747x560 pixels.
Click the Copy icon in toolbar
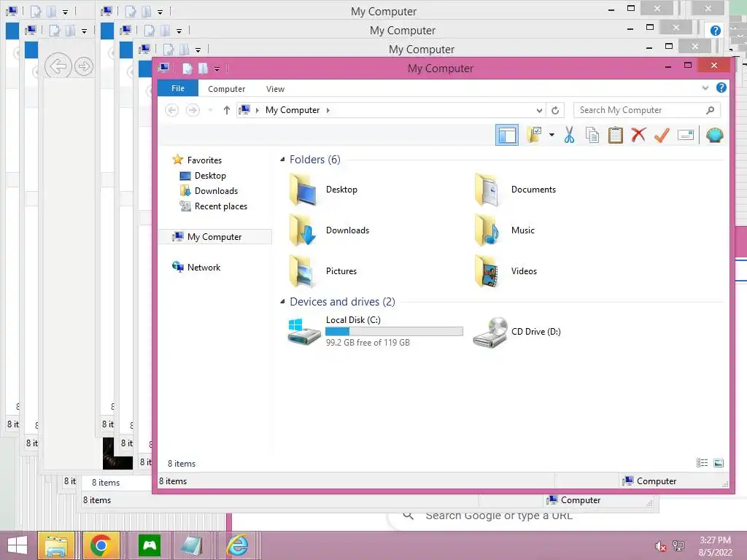pos(592,135)
